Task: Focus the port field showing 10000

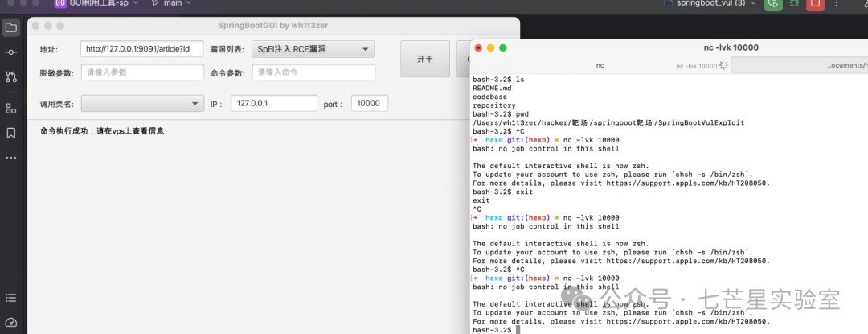Action: click(x=370, y=103)
